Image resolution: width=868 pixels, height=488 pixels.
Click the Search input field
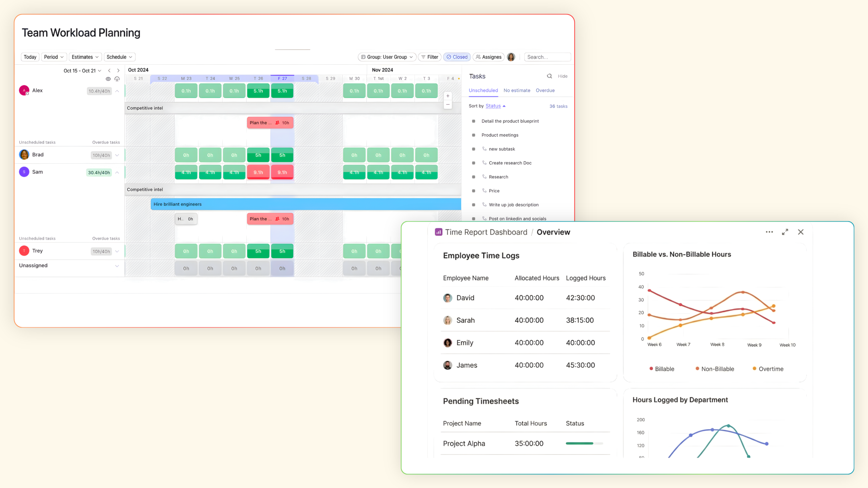click(x=547, y=57)
